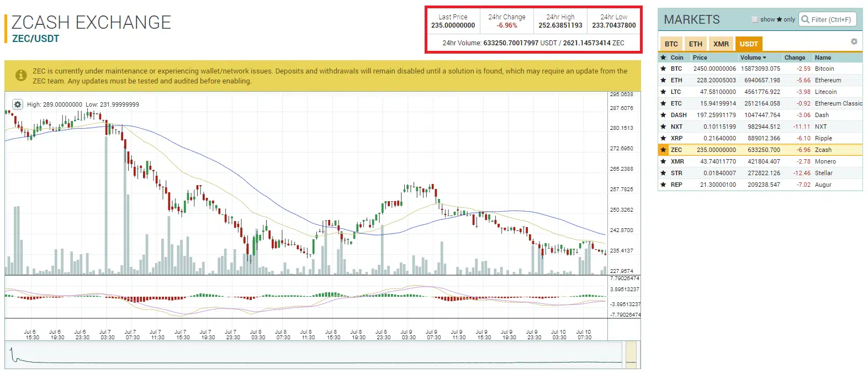Click the chart High 289.00000000 label

[x=54, y=104]
